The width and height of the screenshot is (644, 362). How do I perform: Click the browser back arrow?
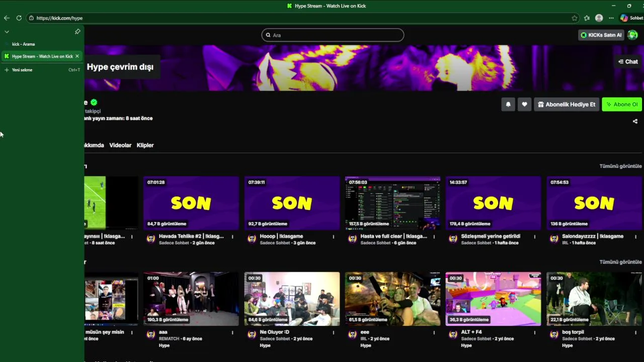[7, 18]
